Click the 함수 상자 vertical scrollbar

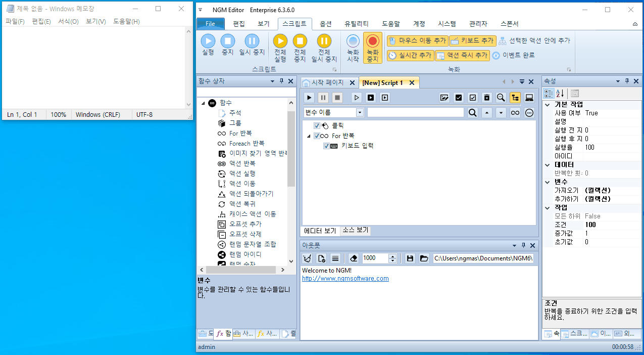tap(291, 182)
